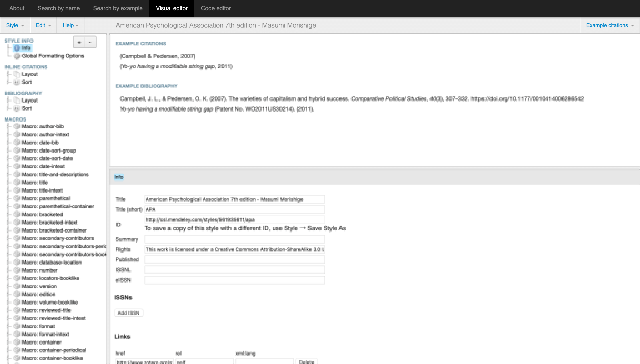This screenshot has height=364, width=640.
Task: Expand the Macro: edition tree node
Action: (9, 295)
